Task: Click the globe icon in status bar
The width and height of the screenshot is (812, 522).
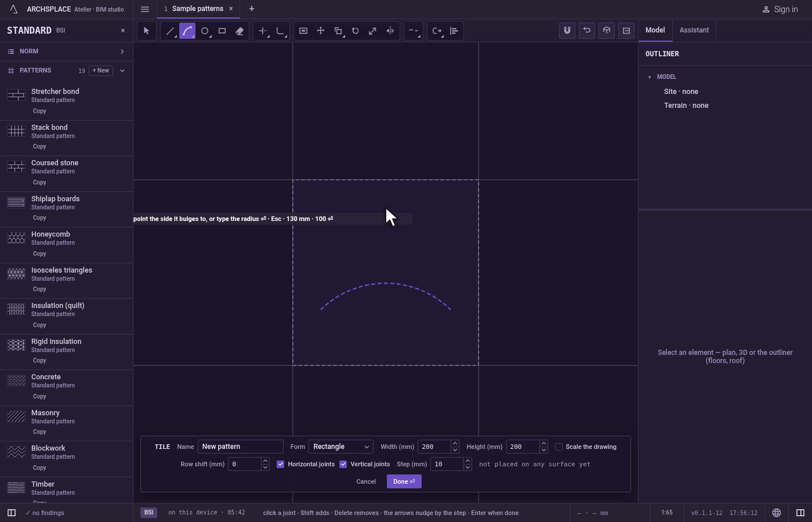Action: pos(777,513)
